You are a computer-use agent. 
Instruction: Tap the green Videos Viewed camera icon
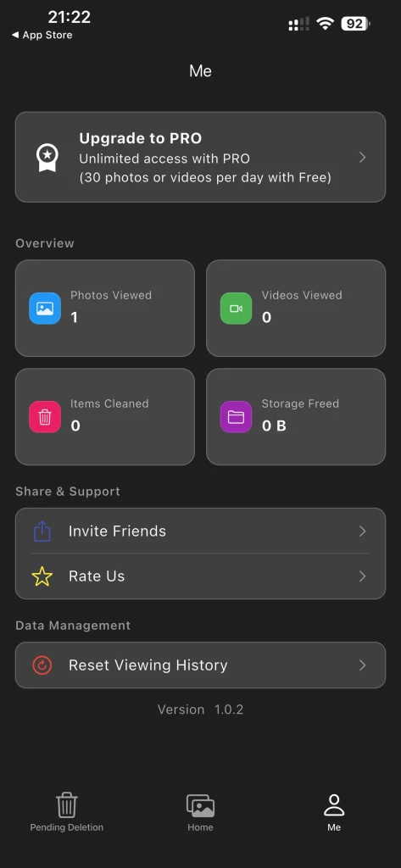236,309
